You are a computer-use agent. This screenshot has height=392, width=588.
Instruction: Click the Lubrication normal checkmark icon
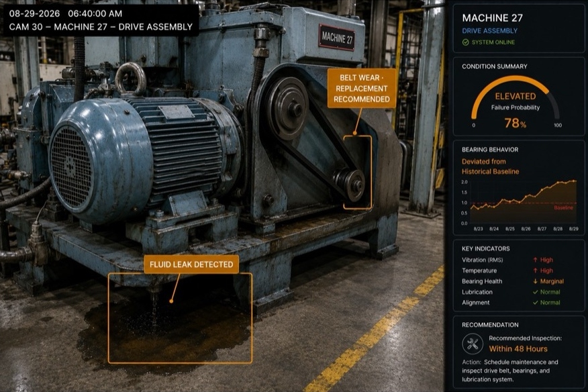(x=535, y=292)
